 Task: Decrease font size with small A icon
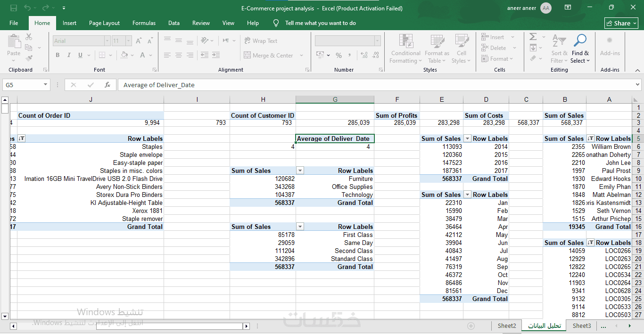point(150,41)
